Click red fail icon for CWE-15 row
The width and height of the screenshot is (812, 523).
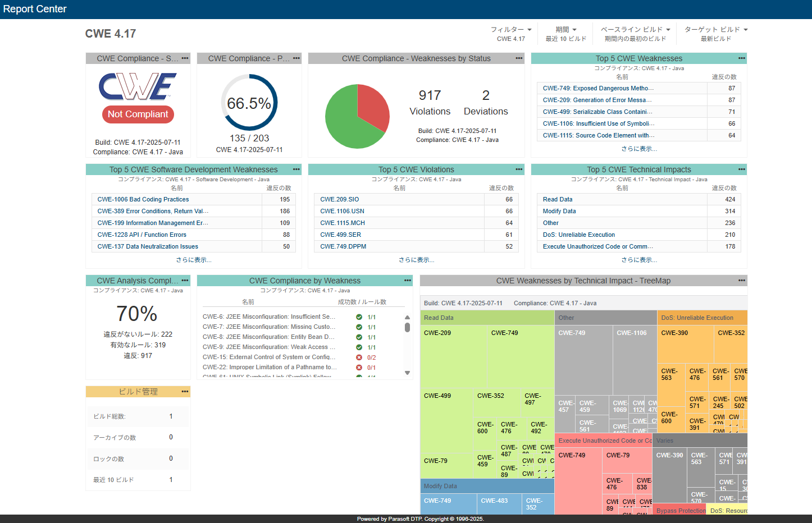coord(359,357)
